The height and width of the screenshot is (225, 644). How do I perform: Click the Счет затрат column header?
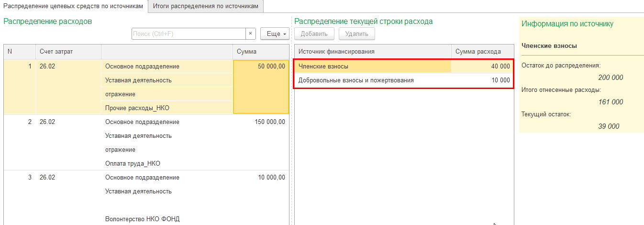tap(68, 52)
